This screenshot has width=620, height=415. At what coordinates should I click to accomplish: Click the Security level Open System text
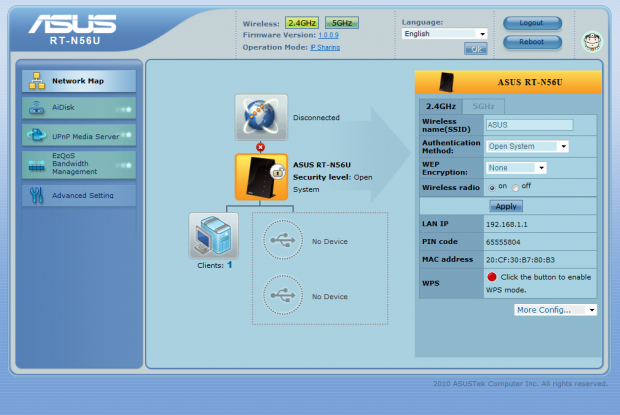(x=333, y=183)
